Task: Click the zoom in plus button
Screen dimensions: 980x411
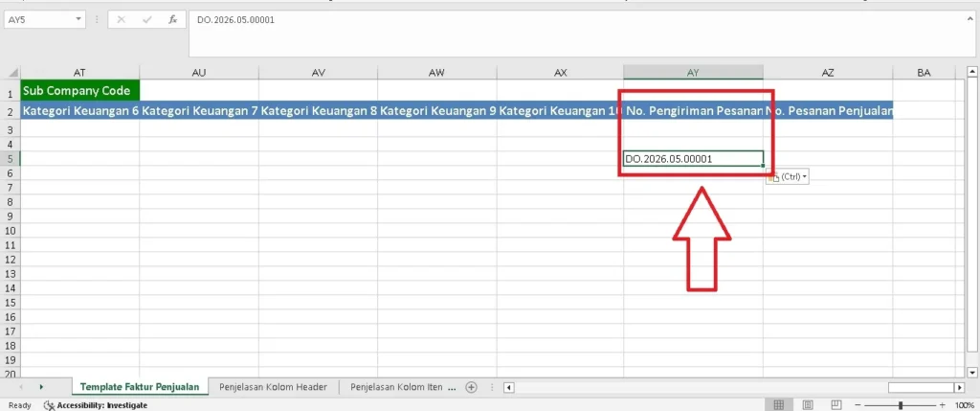Action: [x=942, y=405]
